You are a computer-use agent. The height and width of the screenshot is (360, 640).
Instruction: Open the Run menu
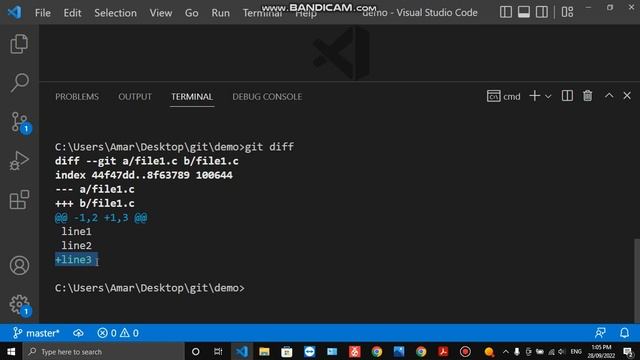(220, 13)
